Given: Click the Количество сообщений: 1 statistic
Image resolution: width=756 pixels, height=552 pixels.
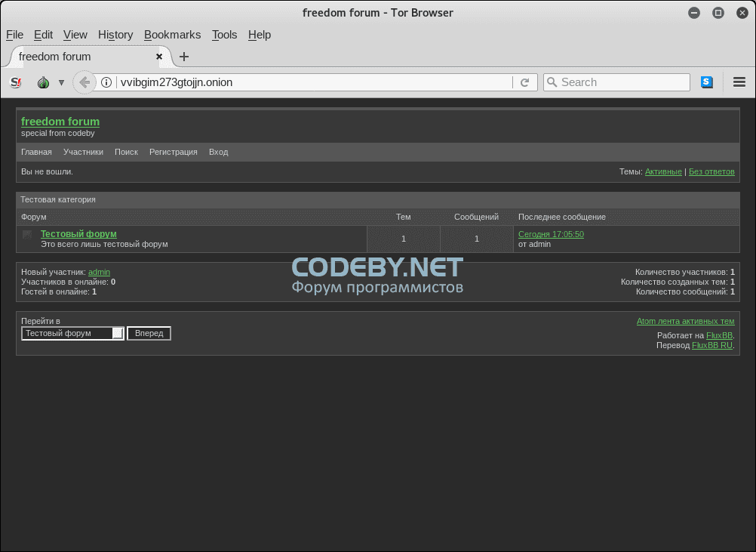Looking at the screenshot, I should pyautogui.click(x=685, y=292).
